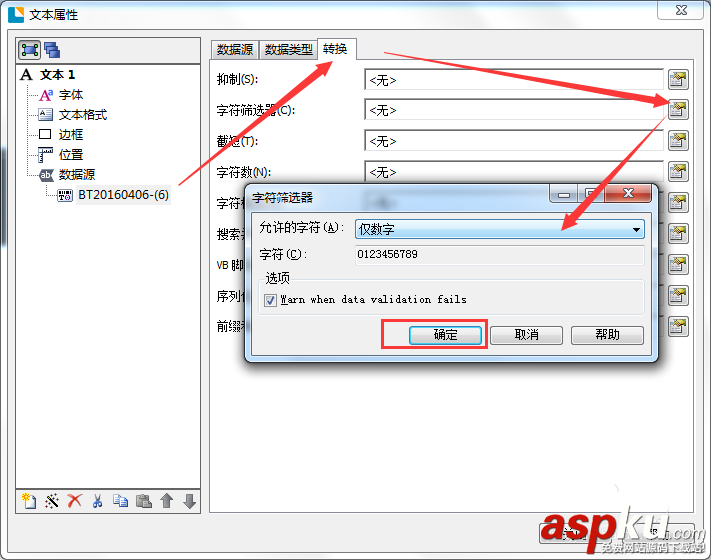Delete item with the red X icon
711x560 pixels.
coord(75,501)
